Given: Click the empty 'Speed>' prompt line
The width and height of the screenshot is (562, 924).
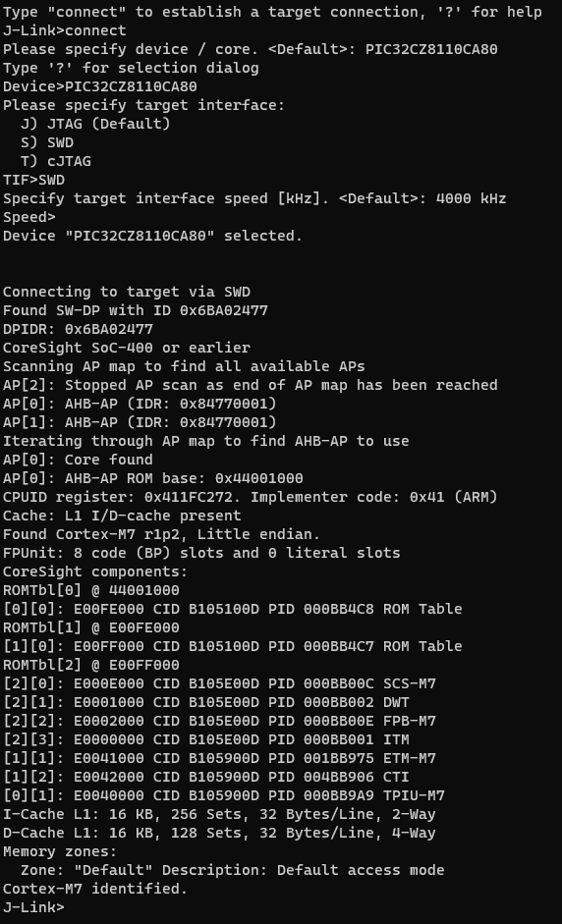Looking at the screenshot, I should [x=29, y=217].
